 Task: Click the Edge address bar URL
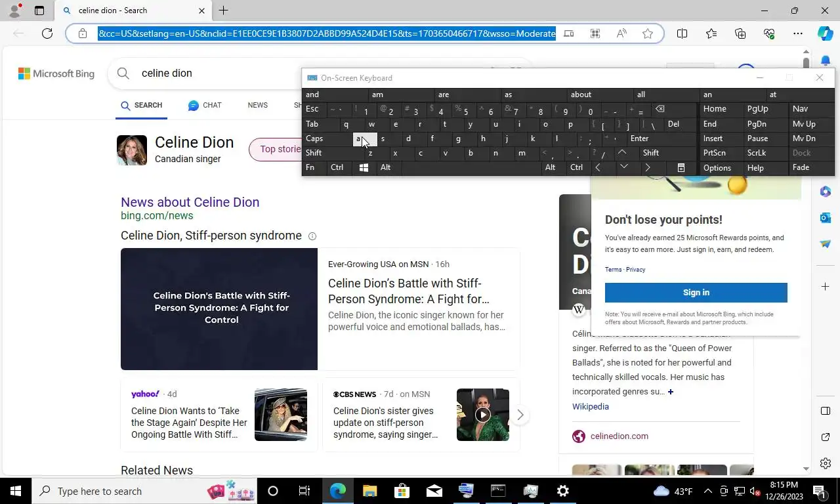[327, 33]
